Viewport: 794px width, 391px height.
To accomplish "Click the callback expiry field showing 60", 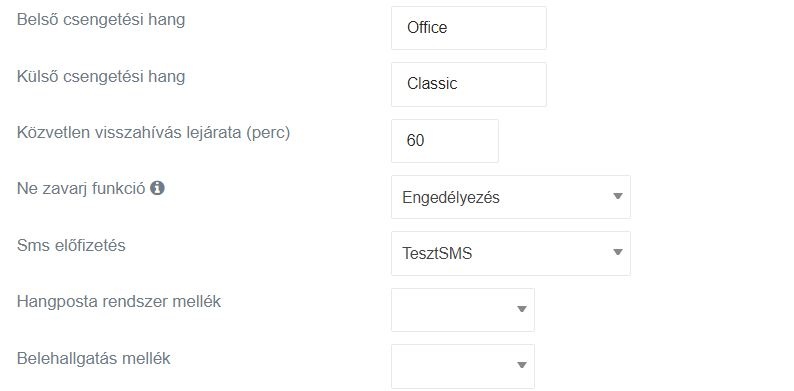I will [x=445, y=141].
